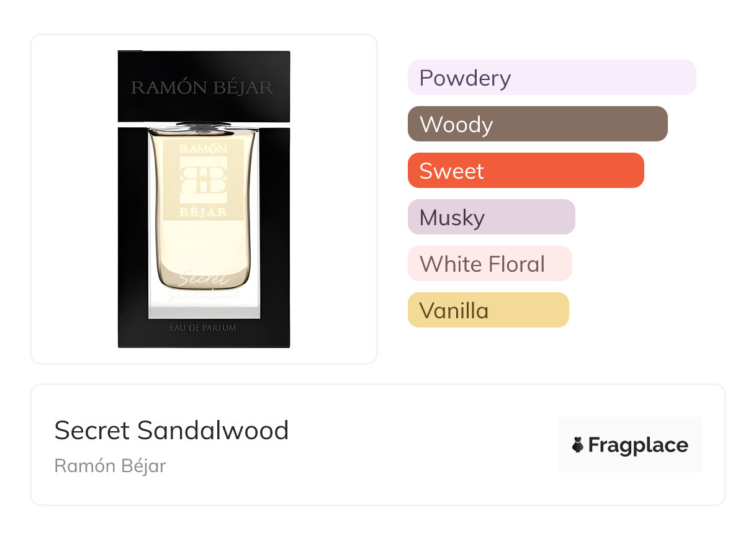Select the yellow Vanilla accord bar
This screenshot has width=756, height=536.
(488, 310)
